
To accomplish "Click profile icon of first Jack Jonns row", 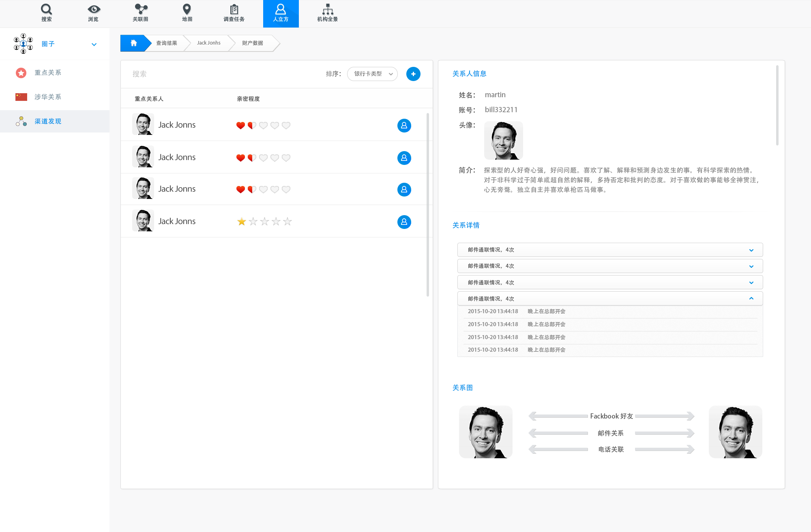I will [x=404, y=126].
